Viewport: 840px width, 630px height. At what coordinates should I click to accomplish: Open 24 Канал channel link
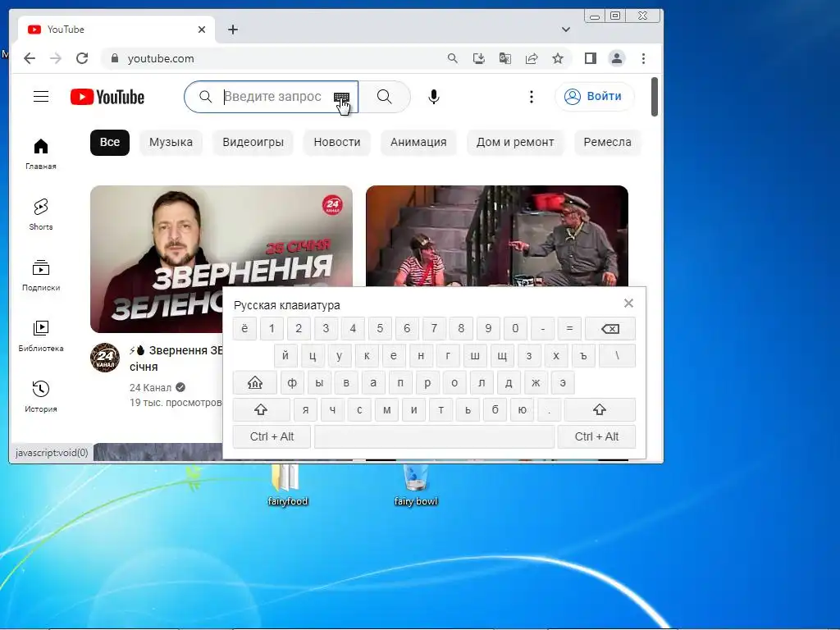click(x=151, y=387)
